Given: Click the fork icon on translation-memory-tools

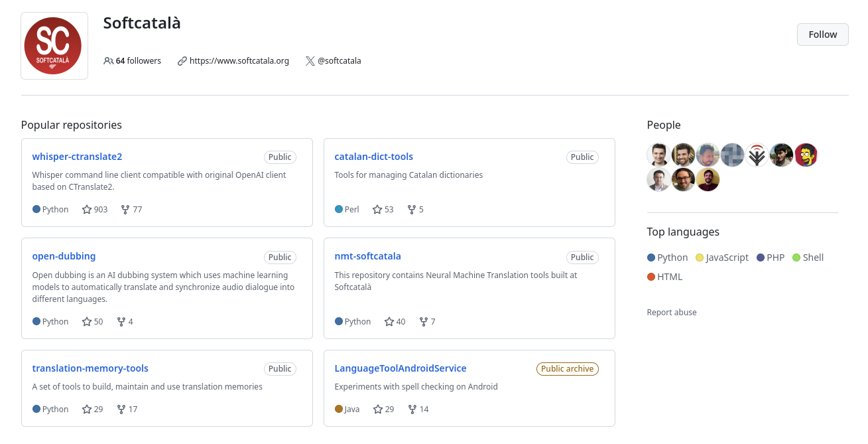Looking at the screenshot, I should 121,409.
